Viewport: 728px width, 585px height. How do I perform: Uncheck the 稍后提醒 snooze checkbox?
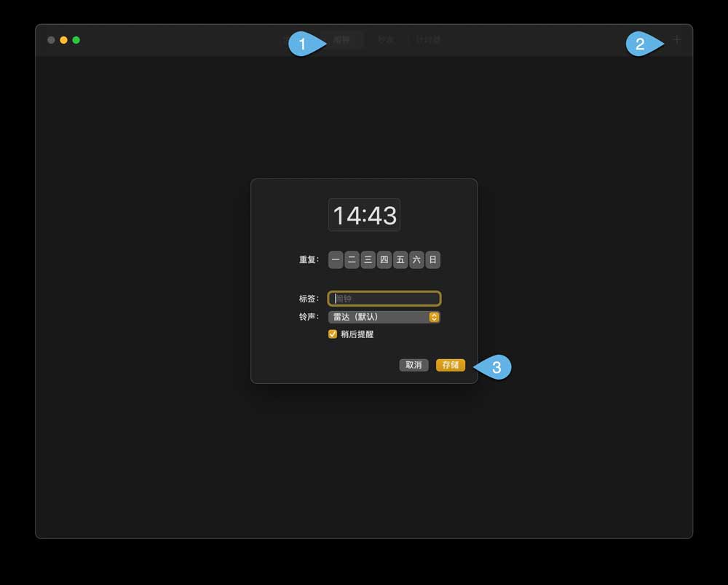tap(333, 334)
